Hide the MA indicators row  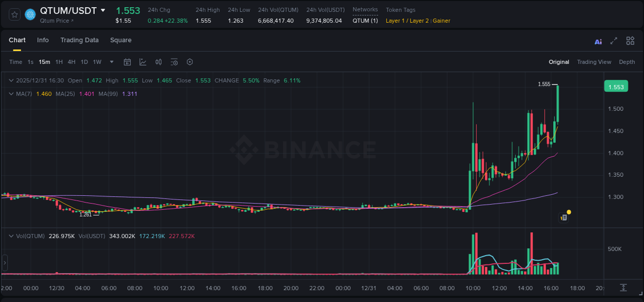[x=10, y=94]
